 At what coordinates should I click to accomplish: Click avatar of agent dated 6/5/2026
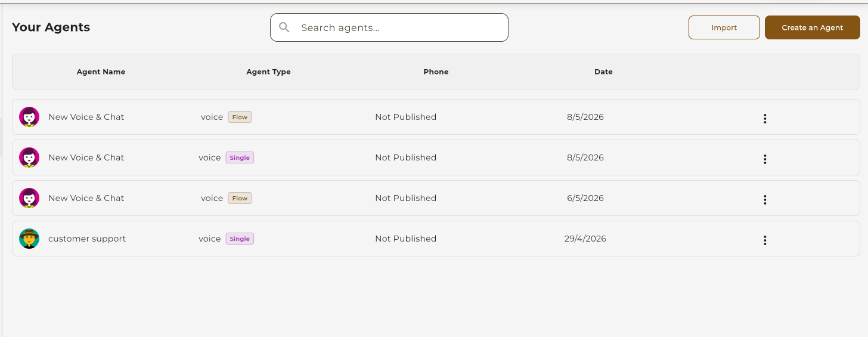[29, 198]
